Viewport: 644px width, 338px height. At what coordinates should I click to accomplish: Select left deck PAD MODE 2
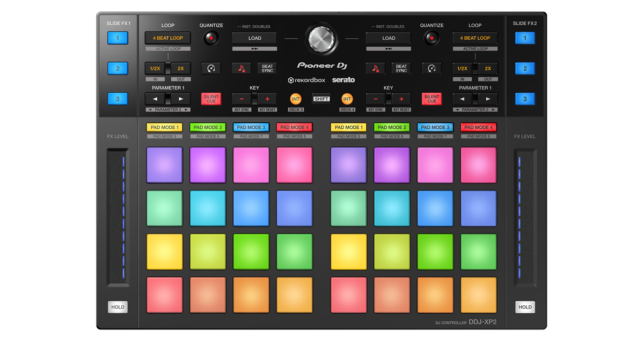click(x=208, y=128)
